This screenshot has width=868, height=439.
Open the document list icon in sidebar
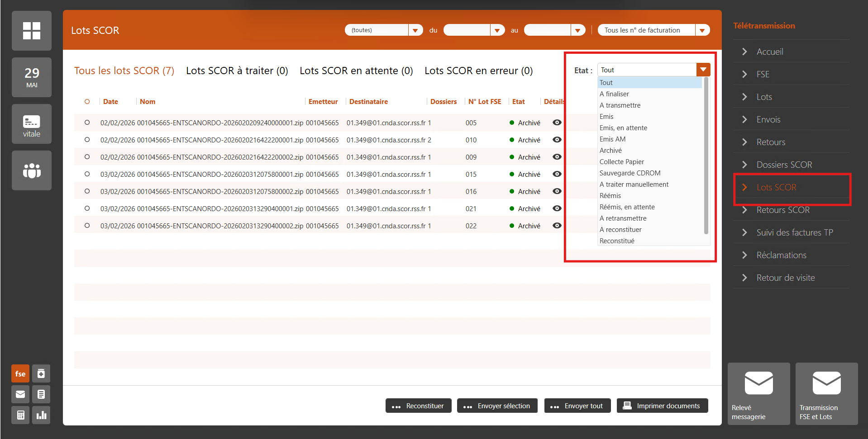pos(41,394)
